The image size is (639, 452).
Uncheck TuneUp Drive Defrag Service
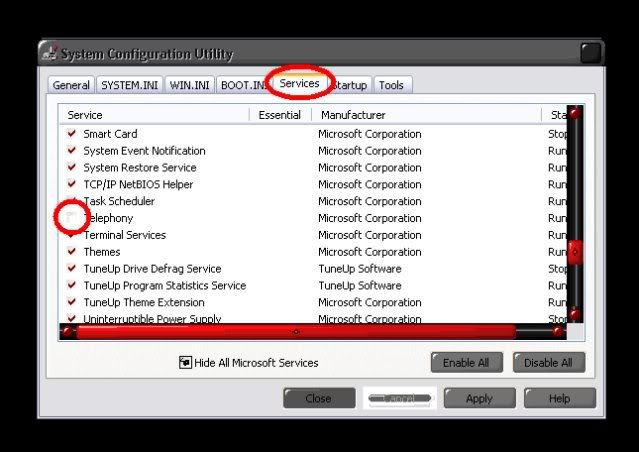[x=71, y=269]
